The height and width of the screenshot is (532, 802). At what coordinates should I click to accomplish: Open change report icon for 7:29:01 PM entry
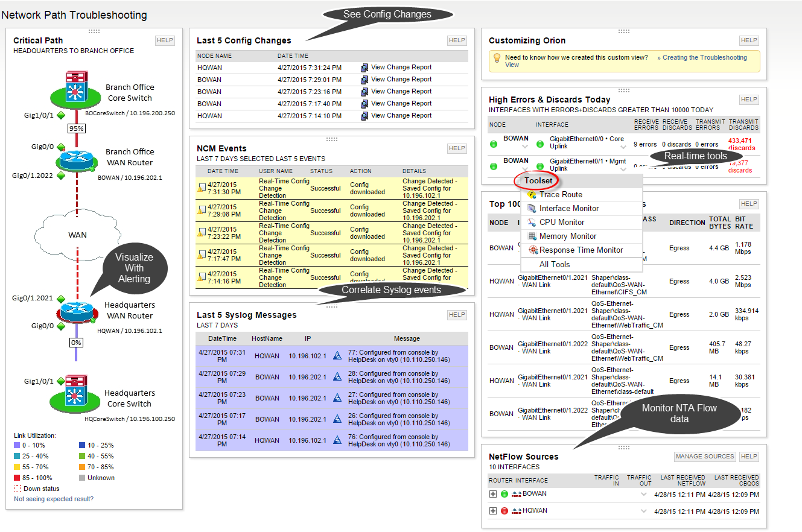coord(364,80)
